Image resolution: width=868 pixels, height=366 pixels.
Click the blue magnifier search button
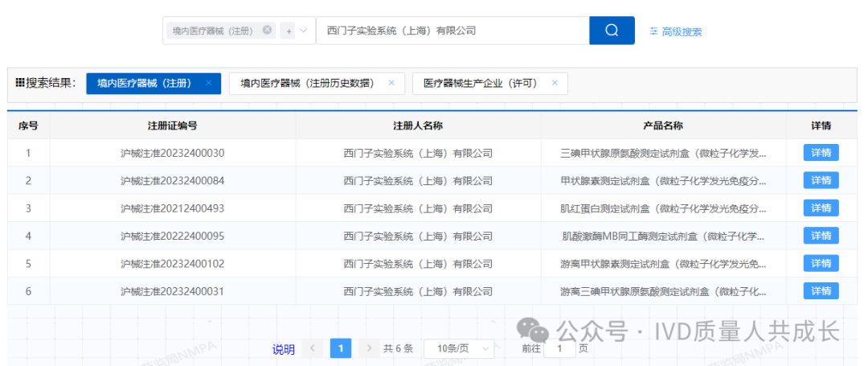(612, 31)
